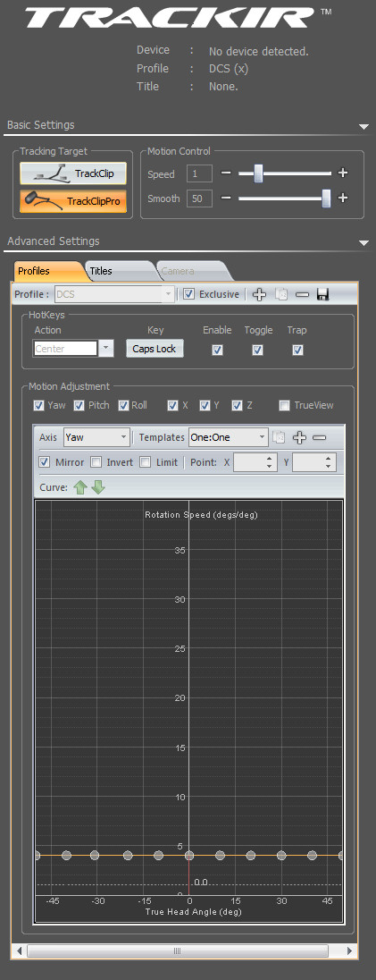376x980 pixels.
Task: Open the Axis Yaw dropdown
Action: point(123,437)
